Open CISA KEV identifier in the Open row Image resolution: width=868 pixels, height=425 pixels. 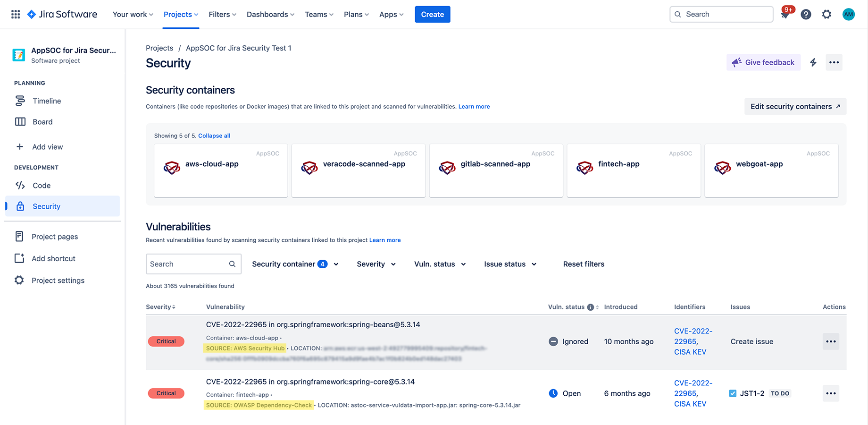click(x=690, y=404)
